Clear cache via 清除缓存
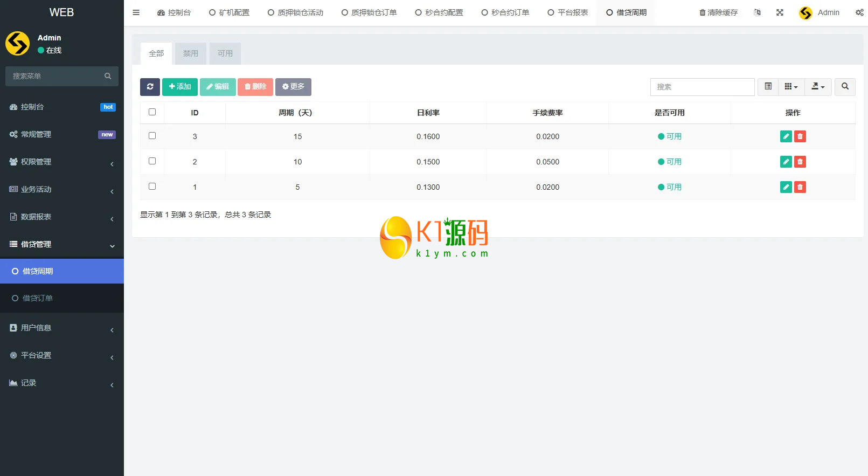 718,12
